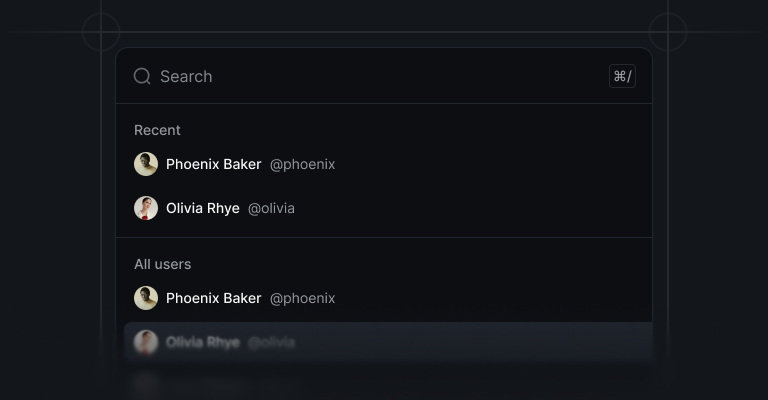
Task: Click the ⌘/ keyboard shortcut badge
Action: click(x=622, y=76)
